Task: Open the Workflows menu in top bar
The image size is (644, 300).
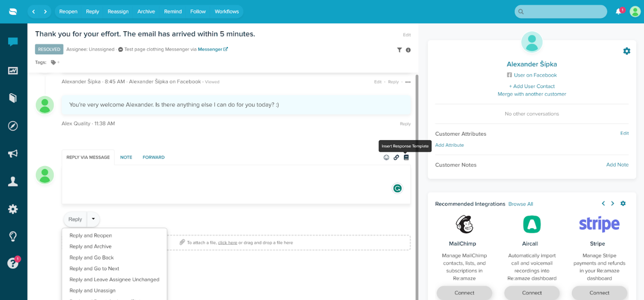Action: [x=227, y=11]
